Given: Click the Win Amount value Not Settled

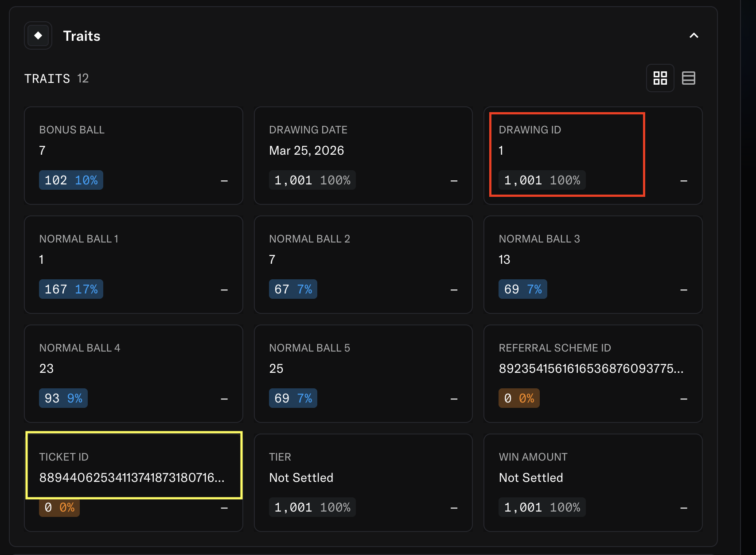Looking at the screenshot, I should coord(531,478).
